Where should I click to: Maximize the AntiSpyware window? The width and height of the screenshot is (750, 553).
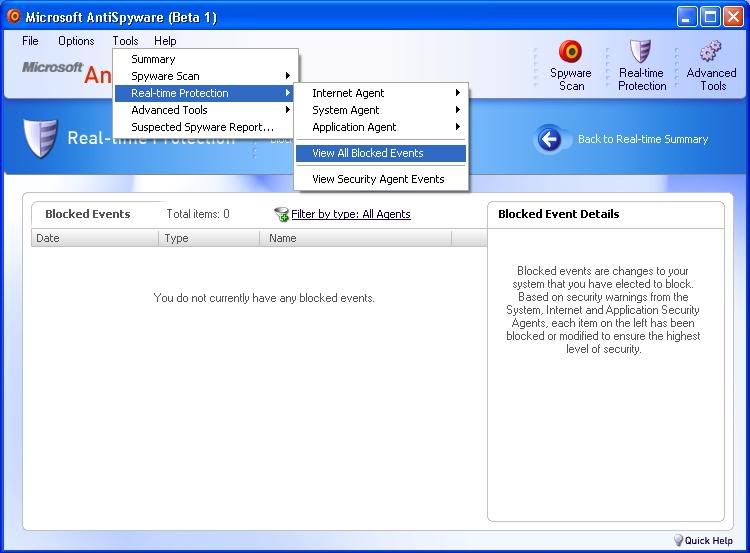click(x=710, y=17)
